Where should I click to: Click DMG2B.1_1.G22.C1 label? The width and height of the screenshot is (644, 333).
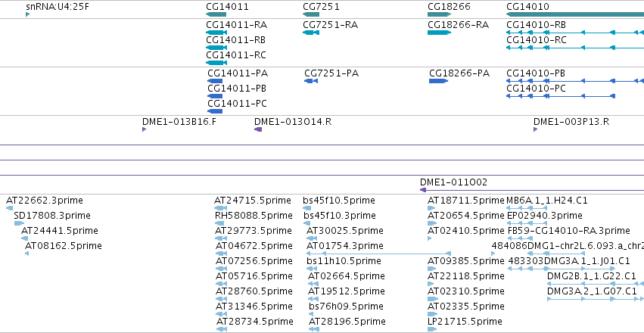(592, 276)
